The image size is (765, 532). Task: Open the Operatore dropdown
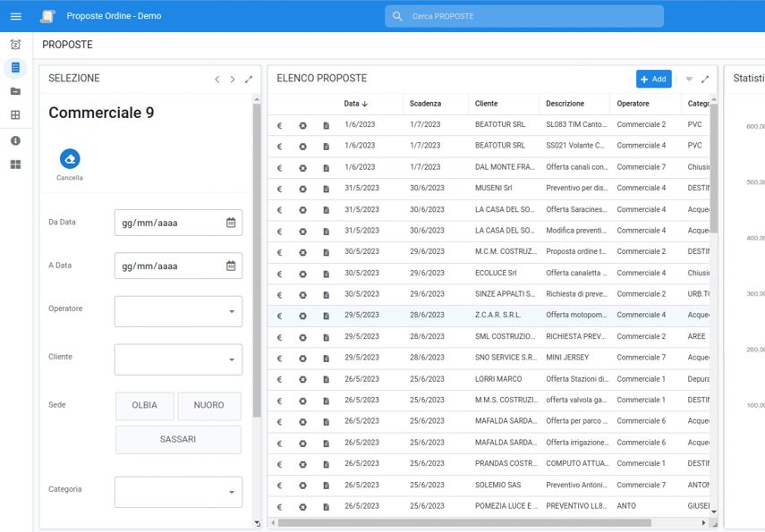point(178,311)
